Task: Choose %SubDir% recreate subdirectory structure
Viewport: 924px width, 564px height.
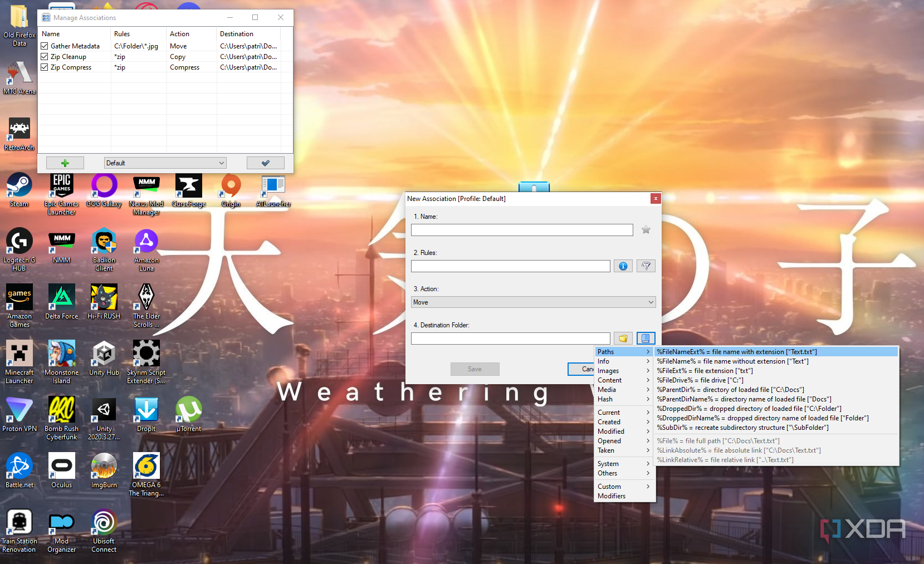Action: pos(776,428)
